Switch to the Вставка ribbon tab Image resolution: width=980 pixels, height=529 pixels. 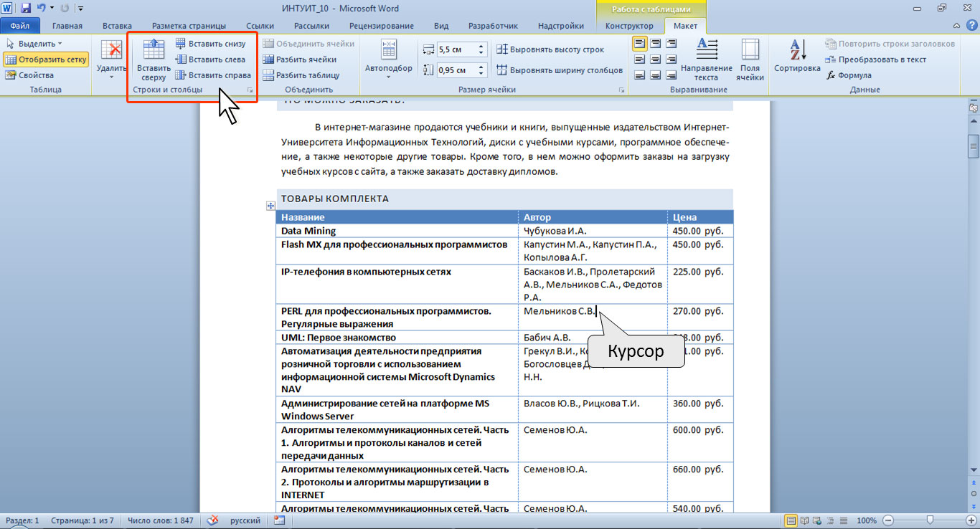[117, 26]
